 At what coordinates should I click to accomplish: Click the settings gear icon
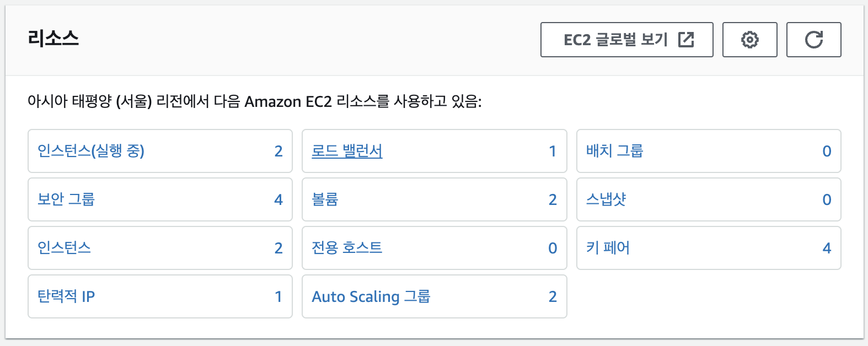pyautogui.click(x=749, y=39)
